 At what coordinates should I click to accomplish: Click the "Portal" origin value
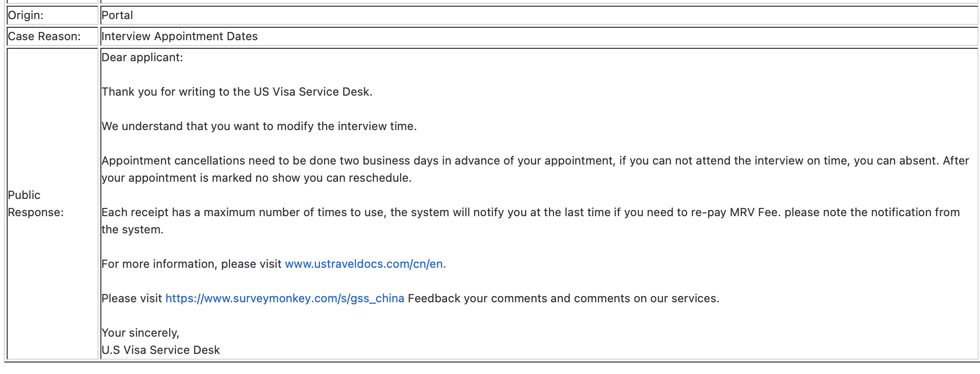point(117,15)
